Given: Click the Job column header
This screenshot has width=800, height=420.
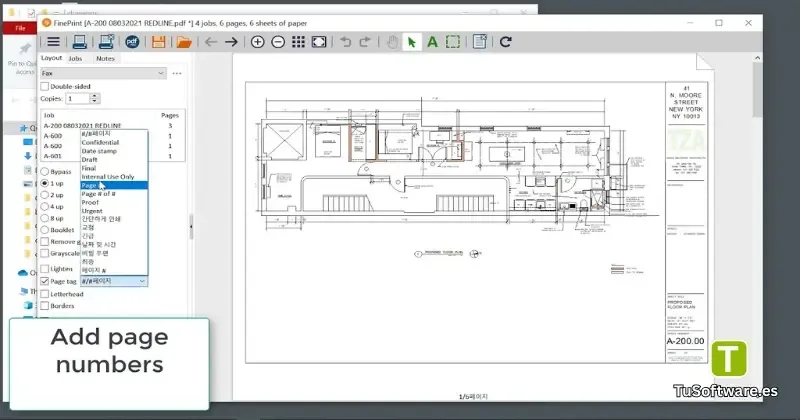Looking at the screenshot, I should (x=48, y=115).
